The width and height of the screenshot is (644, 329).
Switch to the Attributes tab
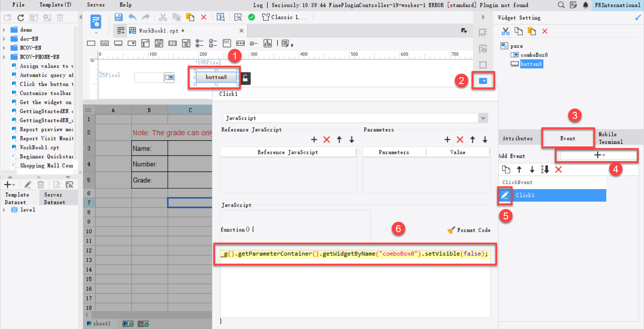pyautogui.click(x=517, y=138)
